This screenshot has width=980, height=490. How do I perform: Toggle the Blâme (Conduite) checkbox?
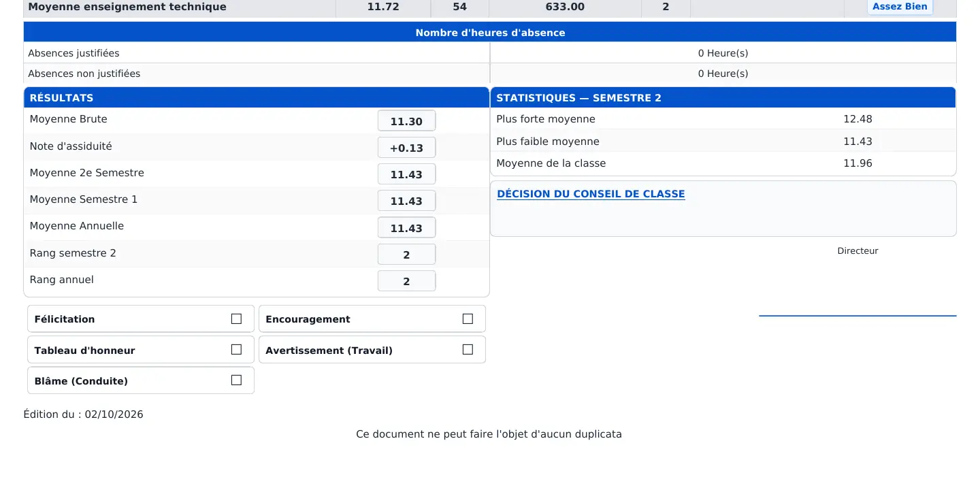pyautogui.click(x=236, y=380)
